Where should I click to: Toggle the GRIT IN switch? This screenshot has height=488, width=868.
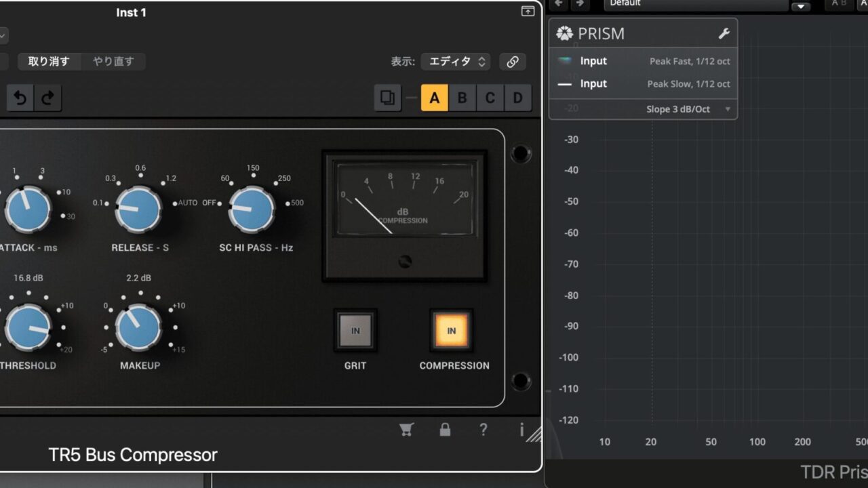pos(355,331)
